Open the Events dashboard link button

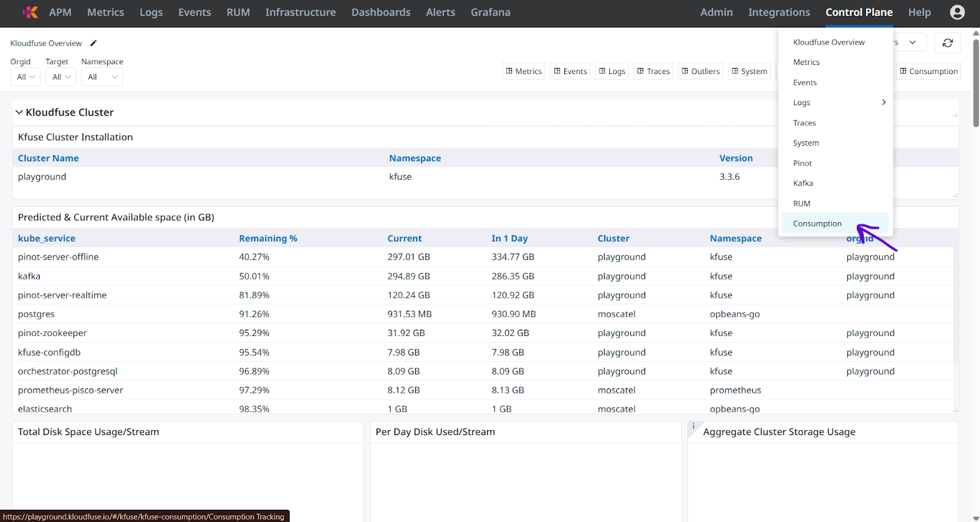coord(570,72)
